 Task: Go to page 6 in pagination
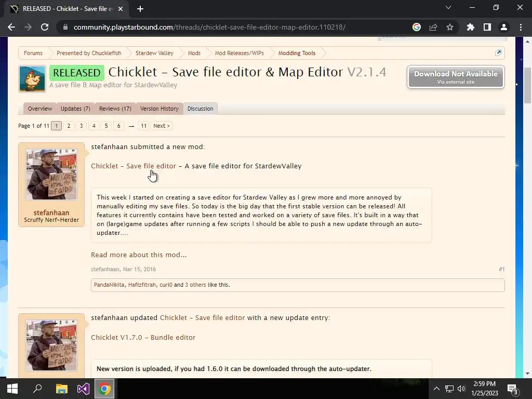119,126
